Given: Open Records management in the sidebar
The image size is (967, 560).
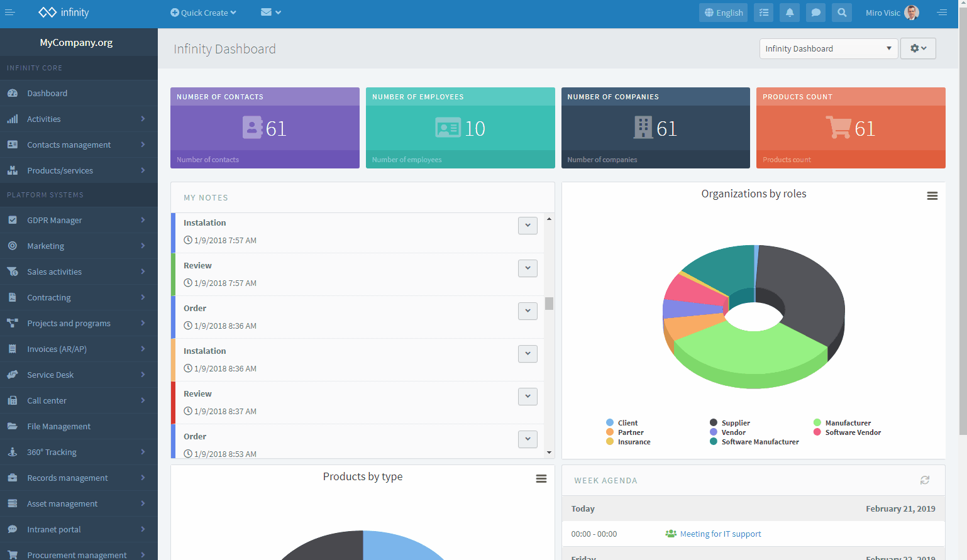Looking at the screenshot, I should point(79,478).
